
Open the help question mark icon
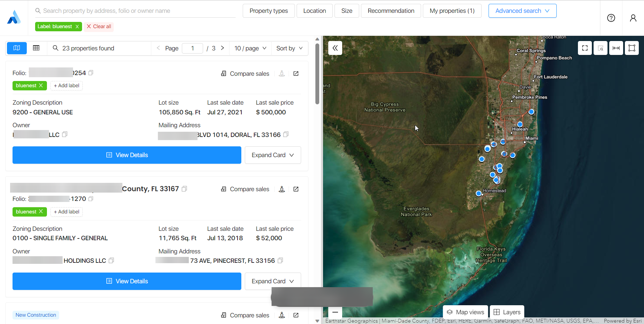click(x=611, y=18)
